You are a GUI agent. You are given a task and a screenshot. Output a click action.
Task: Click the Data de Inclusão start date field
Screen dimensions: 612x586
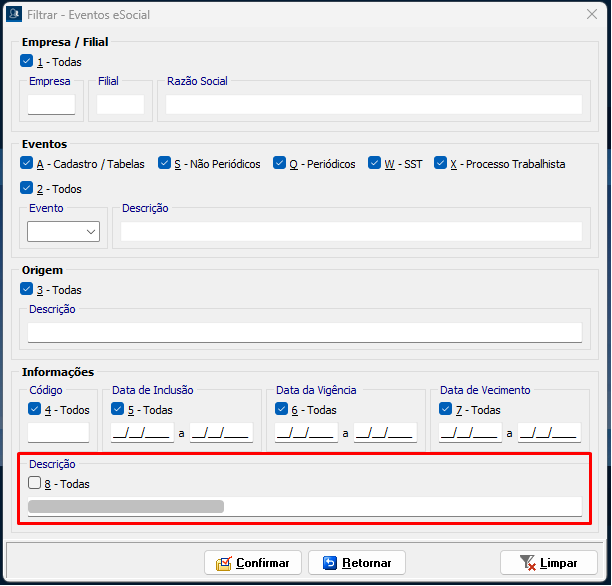click(141, 433)
